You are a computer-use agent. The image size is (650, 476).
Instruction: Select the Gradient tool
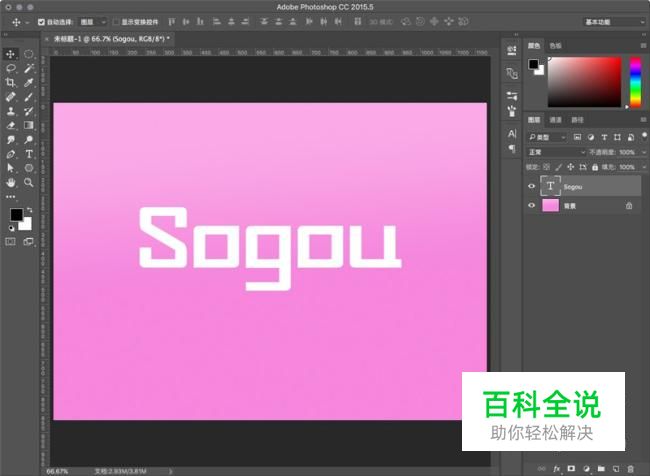click(28, 125)
